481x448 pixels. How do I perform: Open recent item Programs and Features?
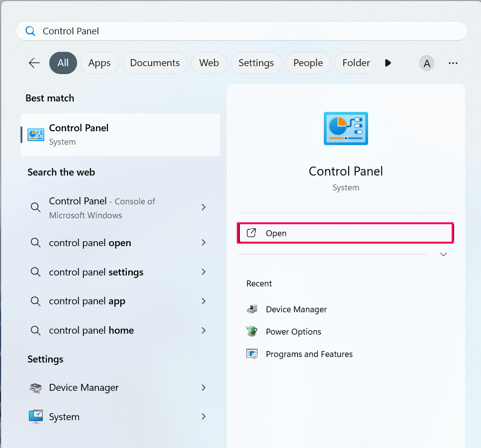pyautogui.click(x=309, y=354)
